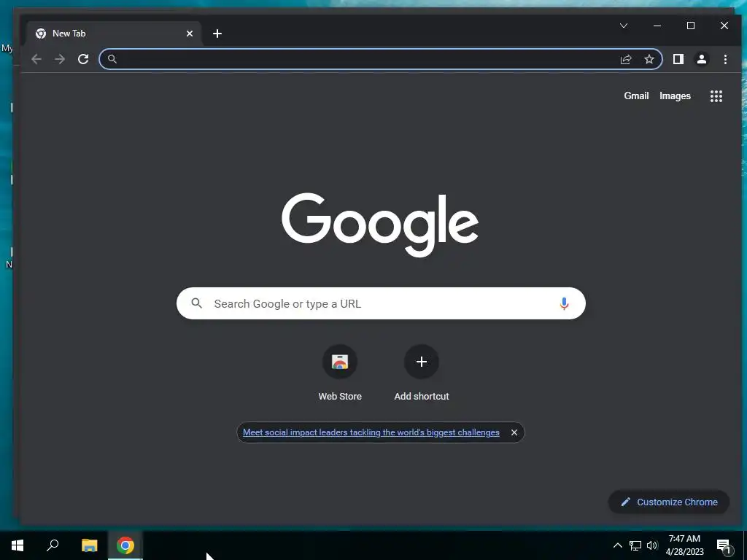Click the forward navigation arrow

(x=60, y=59)
